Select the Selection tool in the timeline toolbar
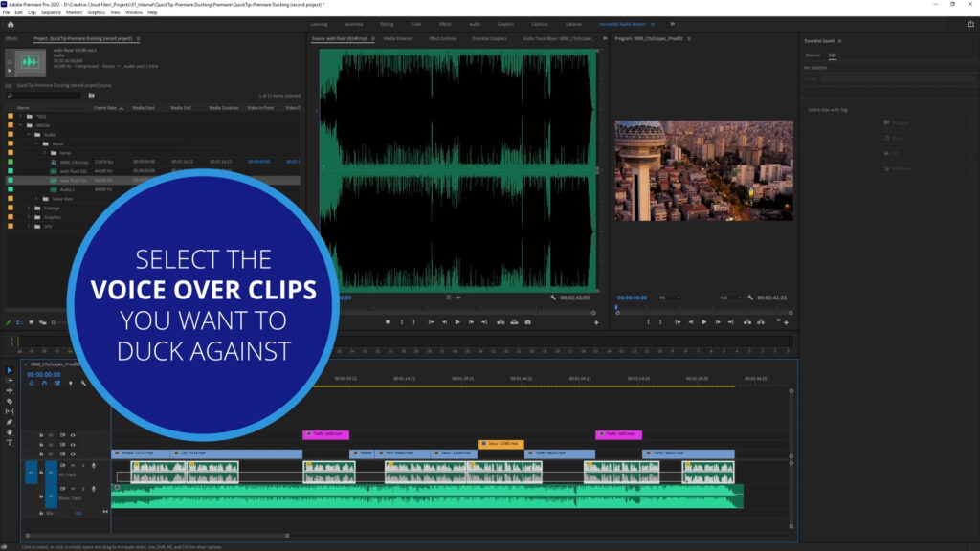 point(10,370)
